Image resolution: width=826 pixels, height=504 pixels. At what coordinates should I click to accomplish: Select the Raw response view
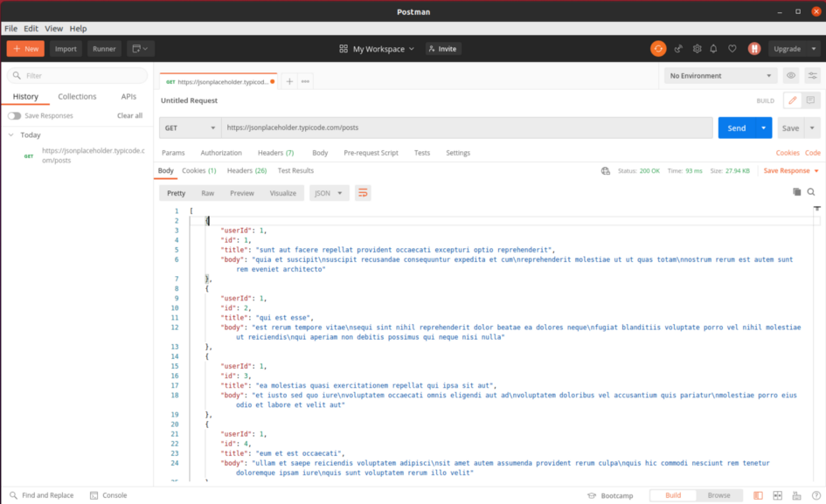[207, 193]
